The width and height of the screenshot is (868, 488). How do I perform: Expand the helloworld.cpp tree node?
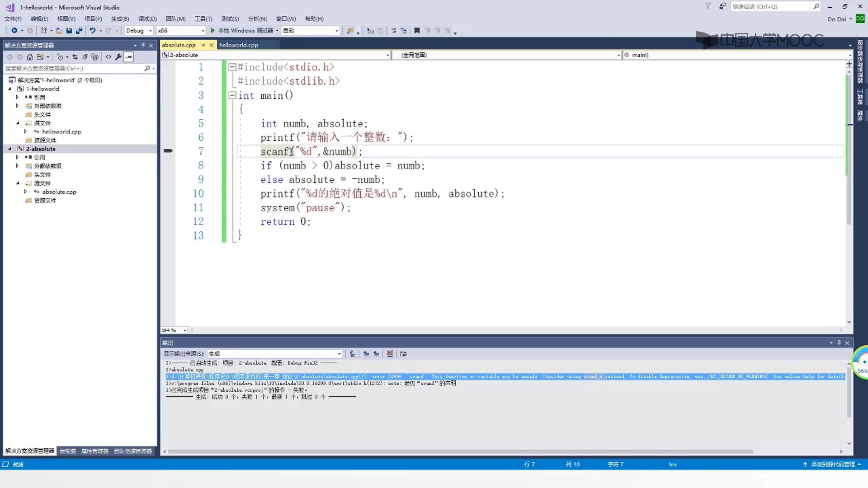click(x=25, y=131)
